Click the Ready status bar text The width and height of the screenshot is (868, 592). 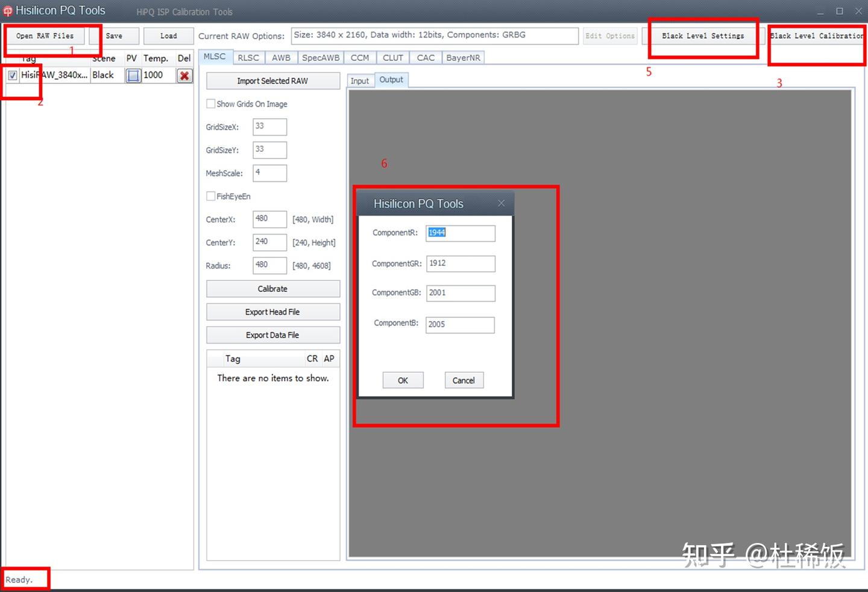pos(19,580)
